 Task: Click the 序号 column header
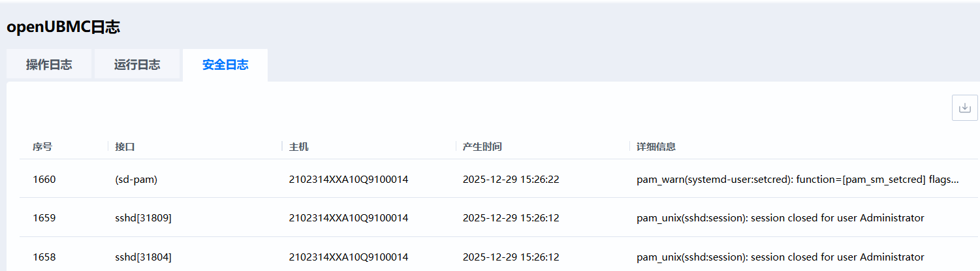coord(42,147)
